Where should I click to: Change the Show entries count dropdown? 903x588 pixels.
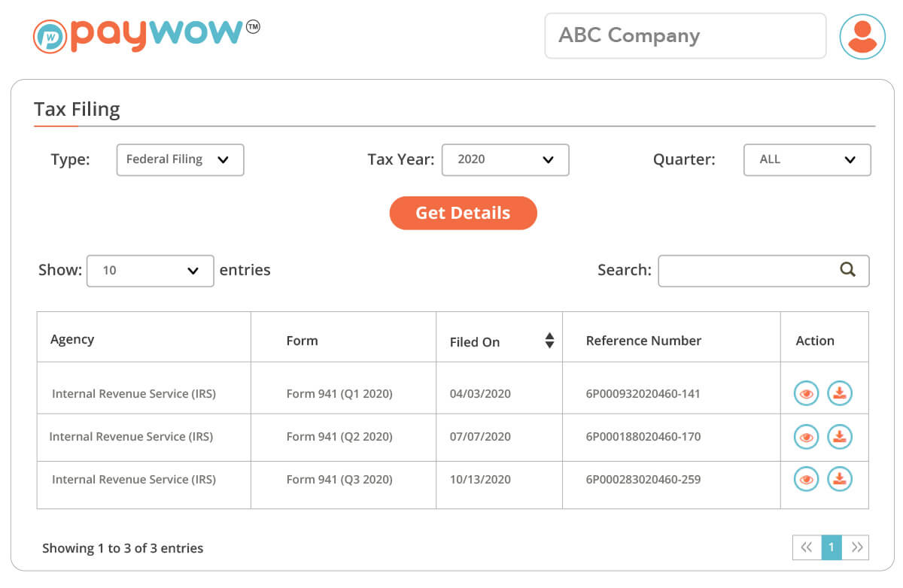pyautogui.click(x=150, y=271)
